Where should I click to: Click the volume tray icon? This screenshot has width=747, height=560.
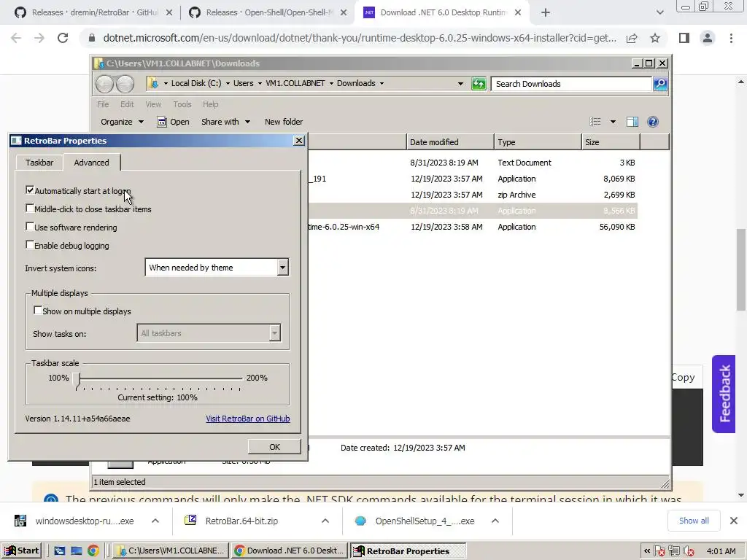click(x=687, y=551)
